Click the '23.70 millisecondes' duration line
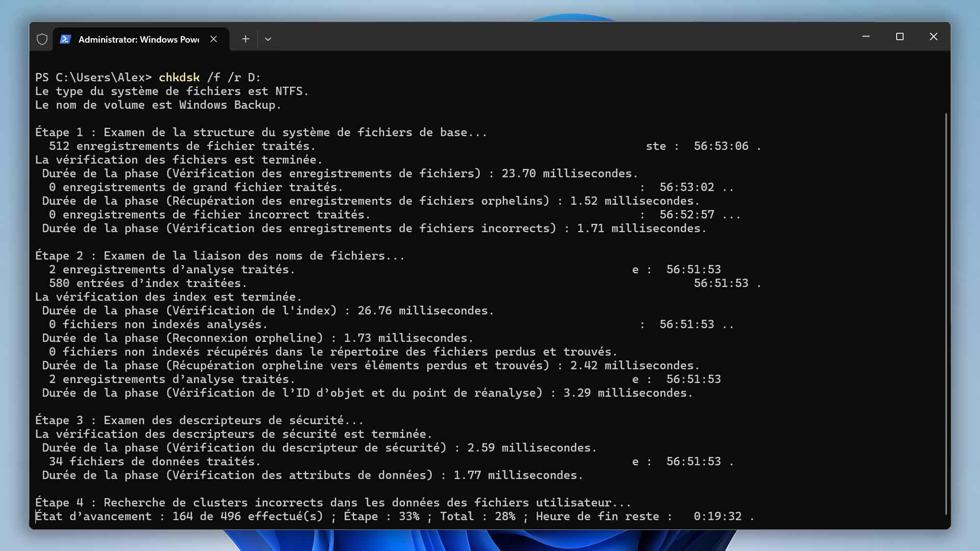Viewport: 980px width, 551px height. [340, 173]
